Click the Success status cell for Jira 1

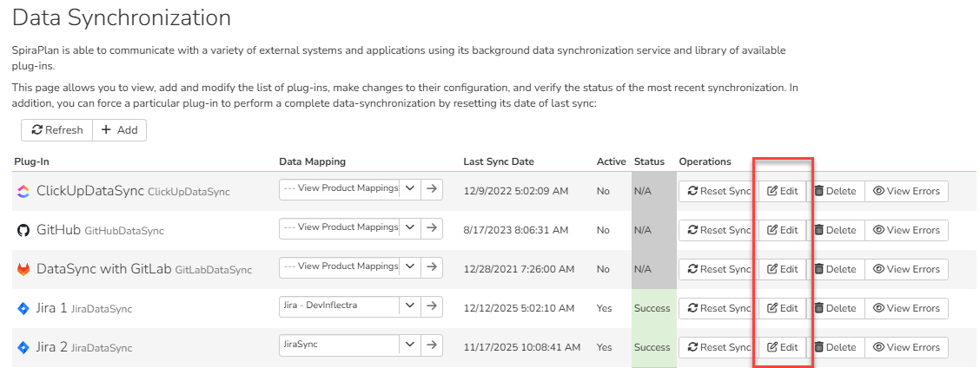point(652,308)
